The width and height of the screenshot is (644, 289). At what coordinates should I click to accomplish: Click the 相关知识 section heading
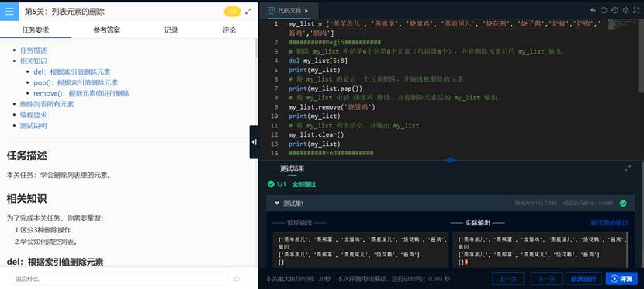(x=26, y=199)
